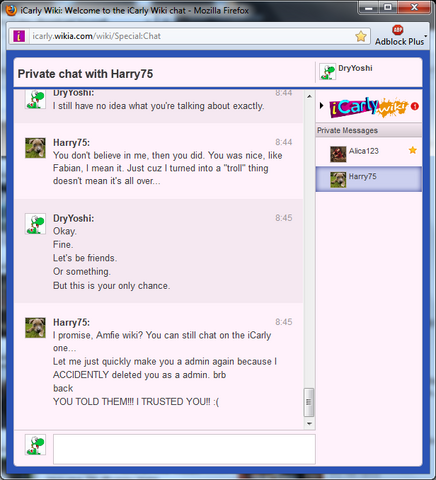Select the Harry75 private chat entry
Screen dimensions: 436x480
coord(369,179)
